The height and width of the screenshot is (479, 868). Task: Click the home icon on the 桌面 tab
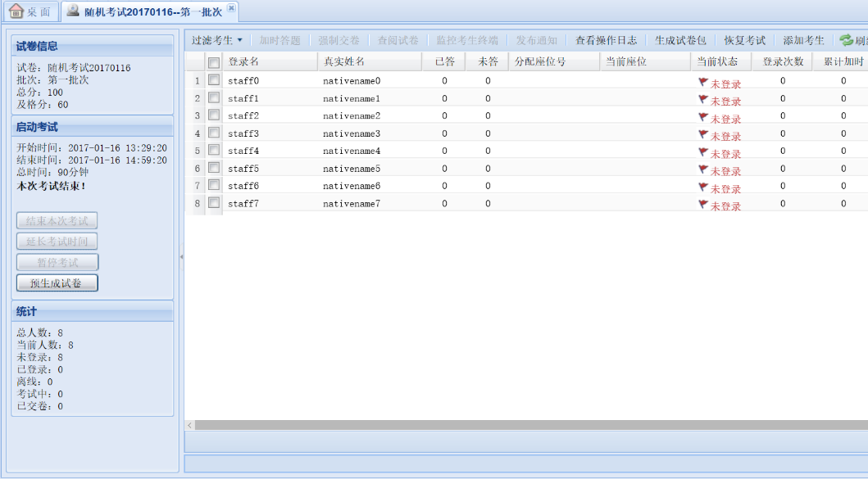point(16,11)
